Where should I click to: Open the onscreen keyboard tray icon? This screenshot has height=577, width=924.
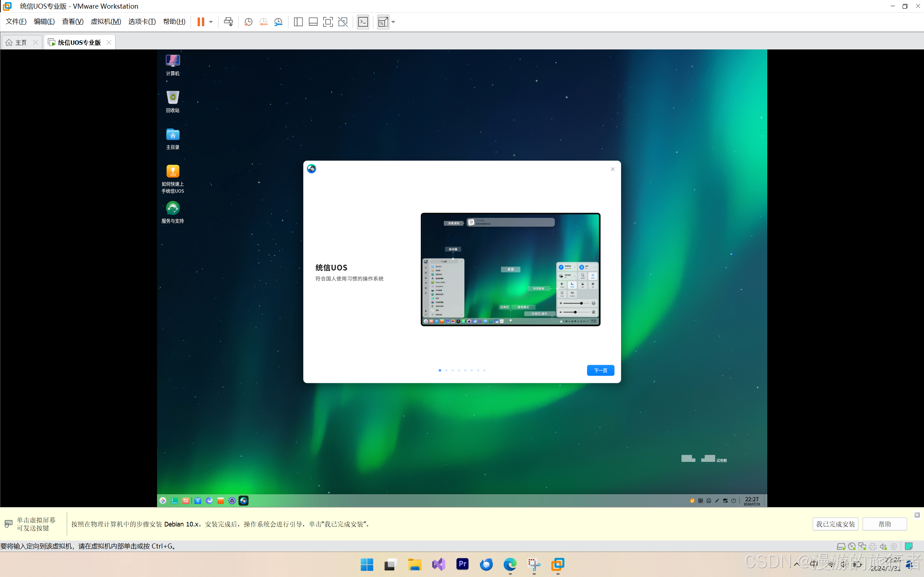pos(700,500)
